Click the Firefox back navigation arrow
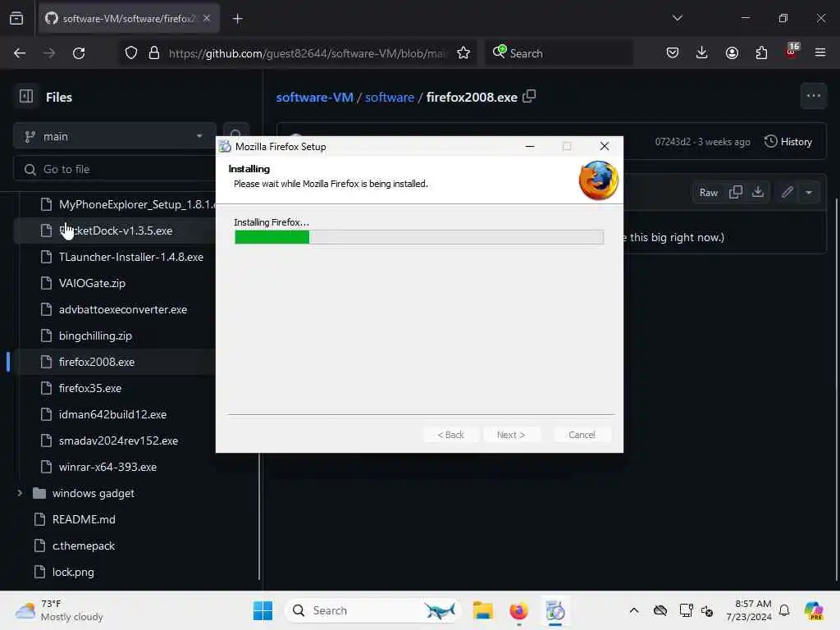Image resolution: width=840 pixels, height=630 pixels. (20, 53)
